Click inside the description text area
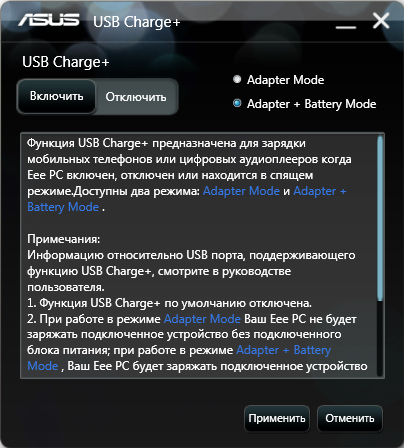The image size is (404, 448). (199, 255)
